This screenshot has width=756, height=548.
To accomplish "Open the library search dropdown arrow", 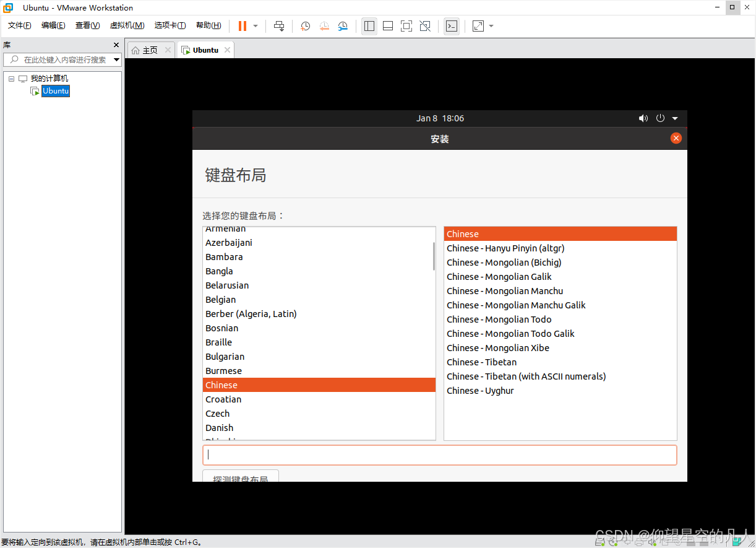I will tap(117, 60).
